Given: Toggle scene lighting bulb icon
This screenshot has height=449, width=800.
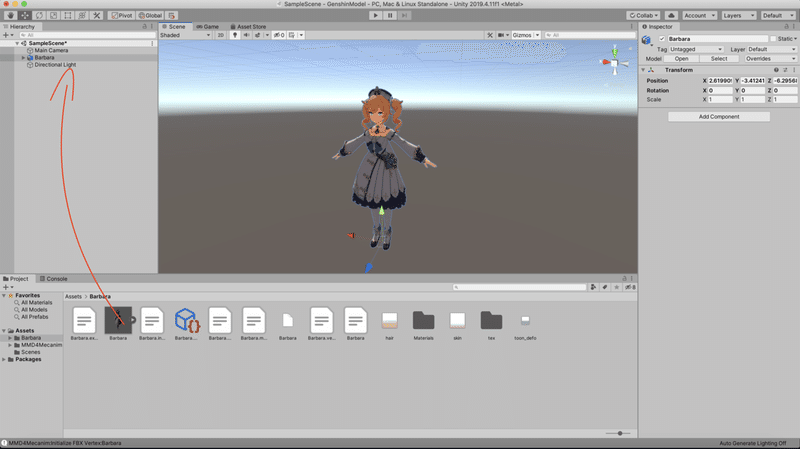Looking at the screenshot, I should pos(235,35).
